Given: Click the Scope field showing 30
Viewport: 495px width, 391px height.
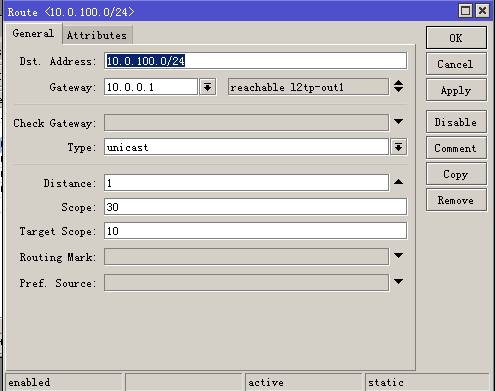Looking at the screenshot, I should 255,207.
